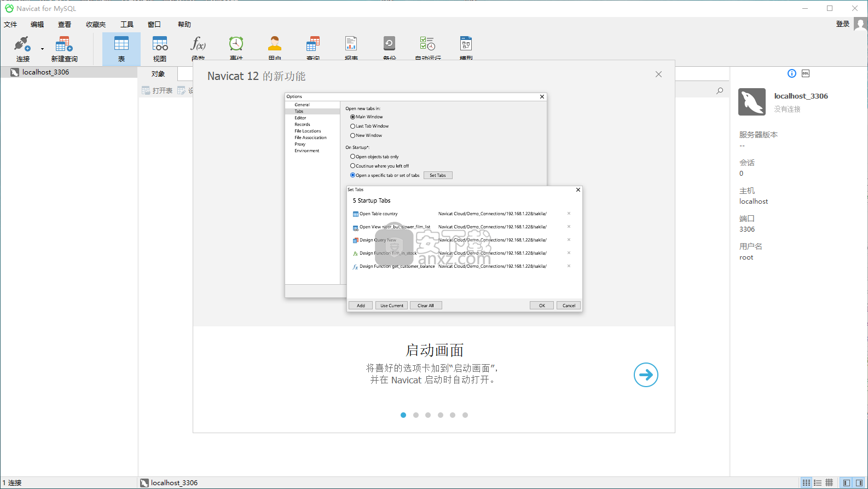Open the 文件 menu

tap(10, 25)
